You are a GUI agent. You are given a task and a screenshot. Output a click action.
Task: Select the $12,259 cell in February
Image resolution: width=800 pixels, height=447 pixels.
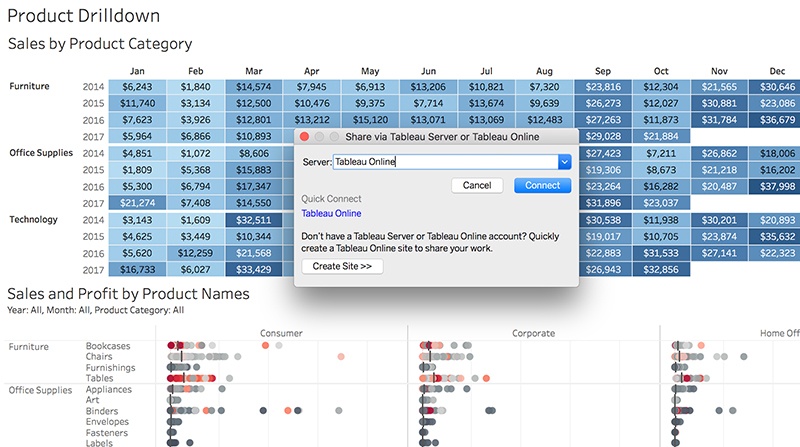point(196,253)
